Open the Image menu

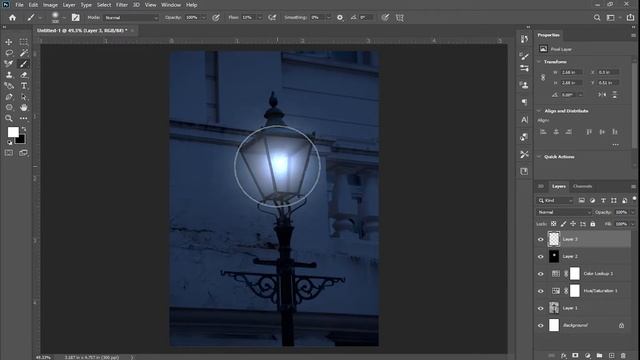[x=50, y=5]
